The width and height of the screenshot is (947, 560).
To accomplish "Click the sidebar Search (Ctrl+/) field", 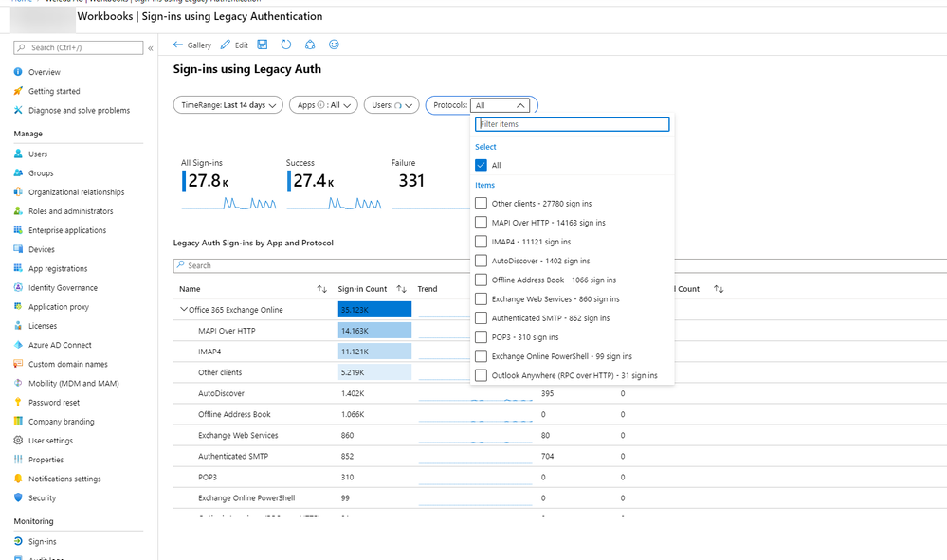I will (78, 47).
